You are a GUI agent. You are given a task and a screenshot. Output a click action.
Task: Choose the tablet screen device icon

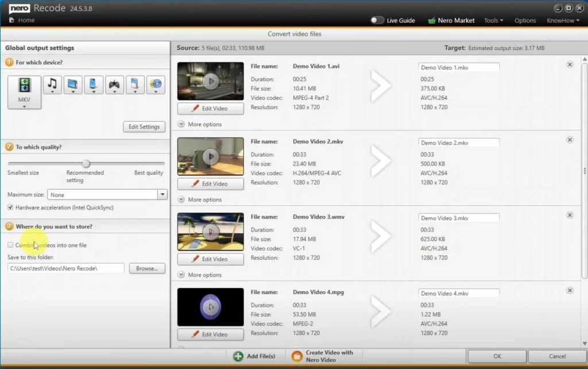click(x=73, y=84)
